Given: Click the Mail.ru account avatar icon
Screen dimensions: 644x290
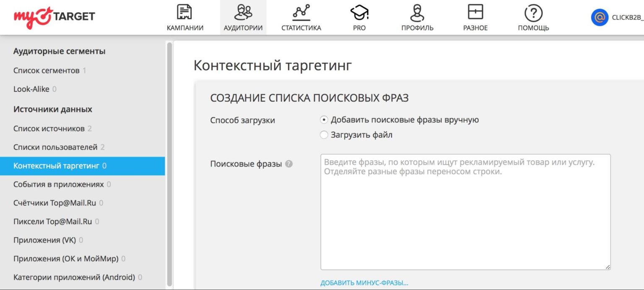Looking at the screenshot, I should point(600,18).
